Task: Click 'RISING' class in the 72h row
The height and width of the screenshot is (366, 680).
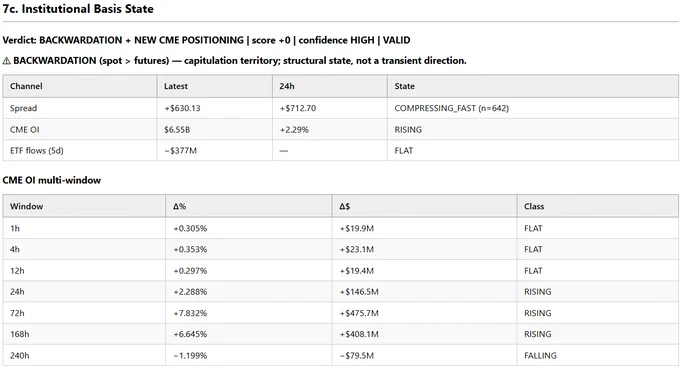Action: pyautogui.click(x=538, y=313)
